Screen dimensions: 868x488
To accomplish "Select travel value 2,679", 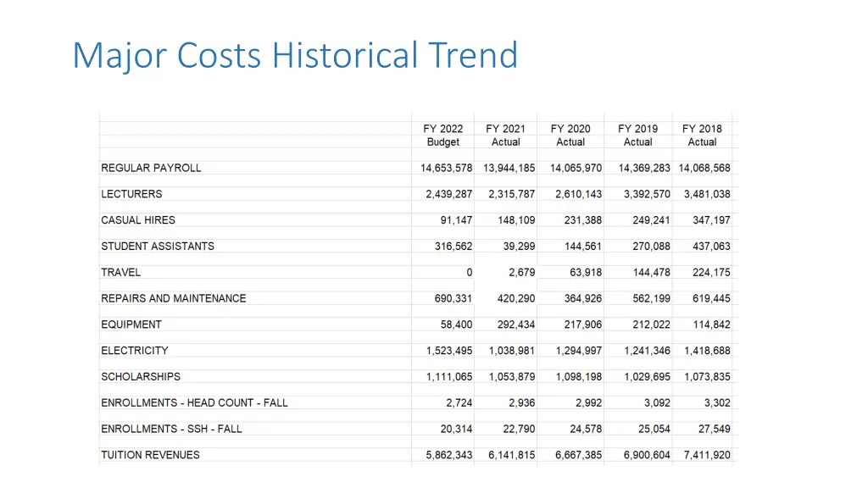I will coord(522,272).
